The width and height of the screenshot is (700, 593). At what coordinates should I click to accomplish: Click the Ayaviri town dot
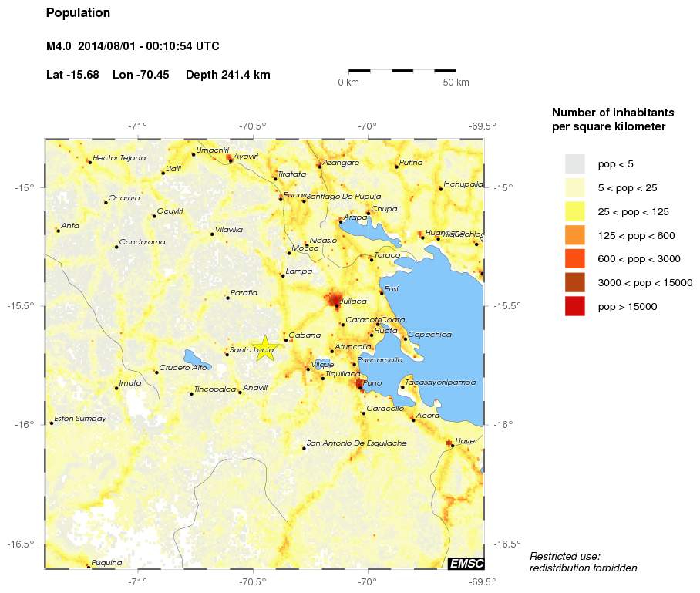click(x=231, y=160)
